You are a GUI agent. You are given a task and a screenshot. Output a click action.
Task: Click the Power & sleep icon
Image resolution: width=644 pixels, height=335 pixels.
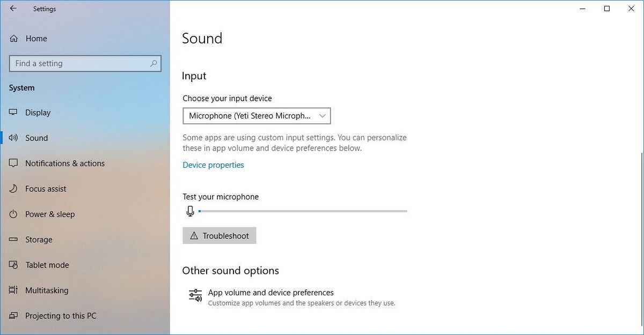coord(13,214)
